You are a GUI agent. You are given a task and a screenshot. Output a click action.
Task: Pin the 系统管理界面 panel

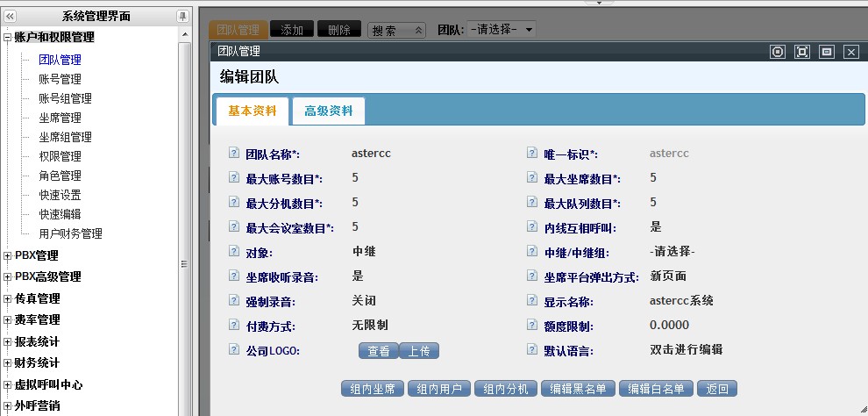pos(182,16)
